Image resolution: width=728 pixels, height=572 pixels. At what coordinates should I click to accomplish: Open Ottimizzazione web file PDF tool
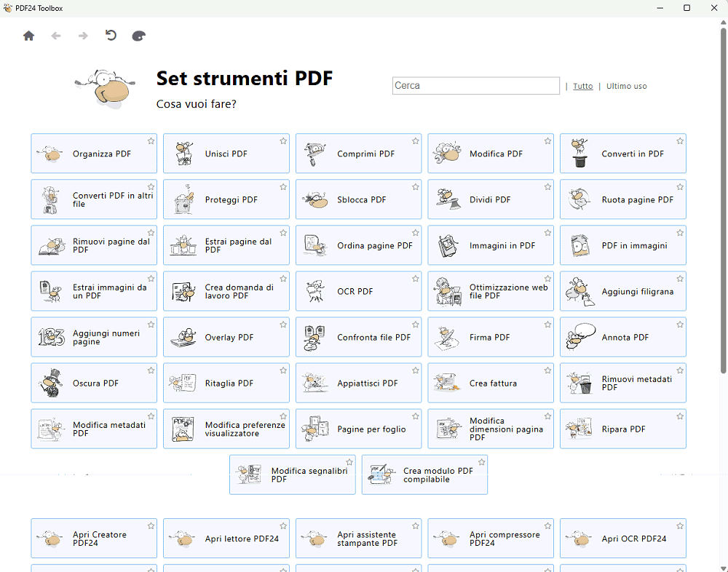491,292
